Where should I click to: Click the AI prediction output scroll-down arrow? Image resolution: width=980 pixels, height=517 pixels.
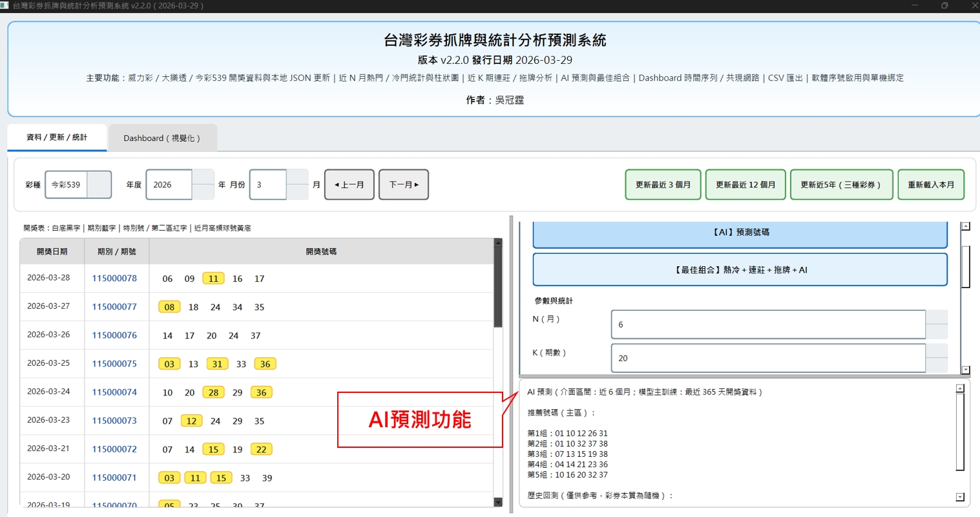960,497
